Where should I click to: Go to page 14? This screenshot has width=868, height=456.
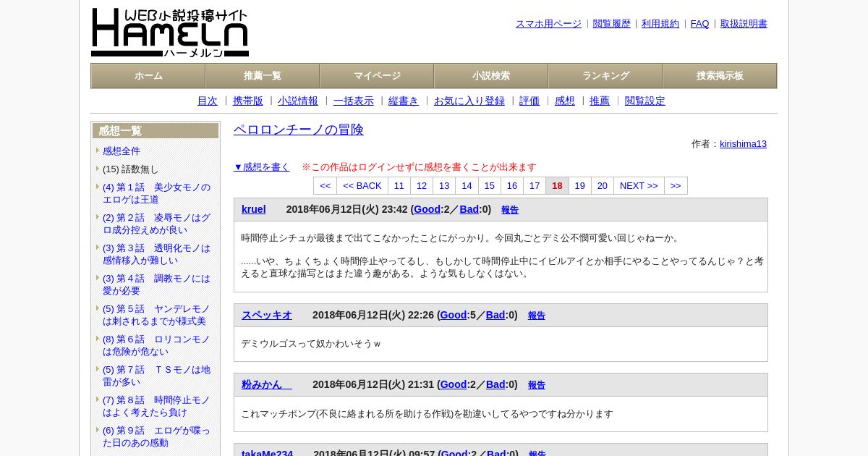pyautogui.click(x=467, y=186)
